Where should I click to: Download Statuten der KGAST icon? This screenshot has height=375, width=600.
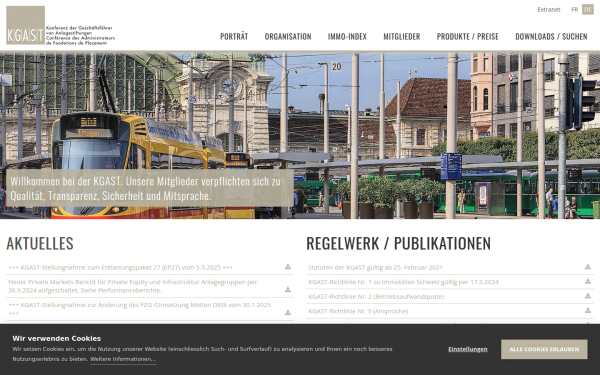click(x=588, y=267)
